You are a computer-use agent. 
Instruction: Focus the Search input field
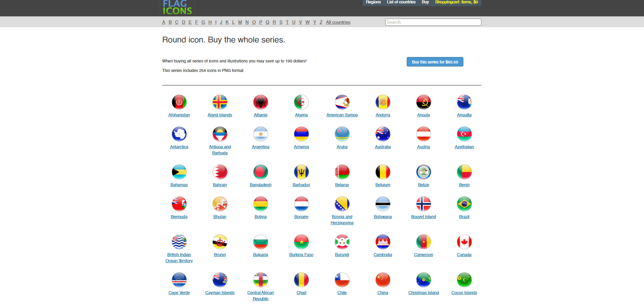[433, 22]
